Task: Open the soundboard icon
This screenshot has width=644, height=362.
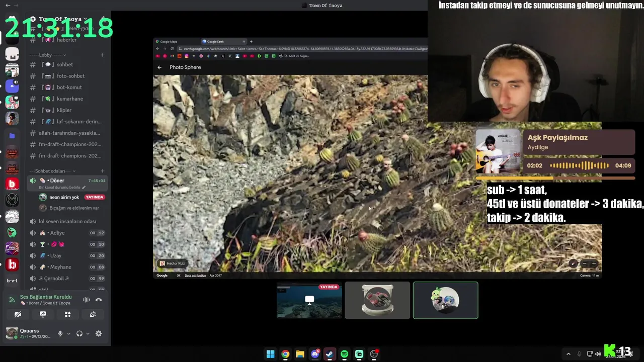Action: (93, 314)
